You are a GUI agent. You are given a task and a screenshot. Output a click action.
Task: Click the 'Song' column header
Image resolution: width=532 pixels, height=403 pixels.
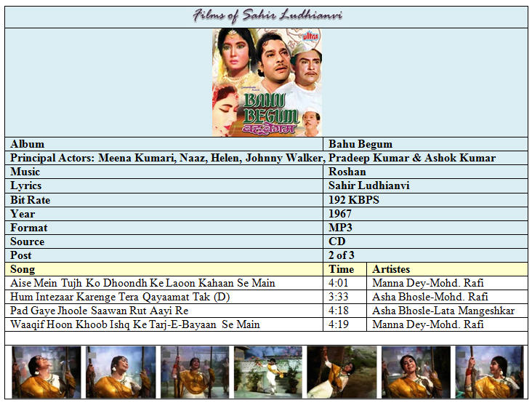(x=164, y=269)
